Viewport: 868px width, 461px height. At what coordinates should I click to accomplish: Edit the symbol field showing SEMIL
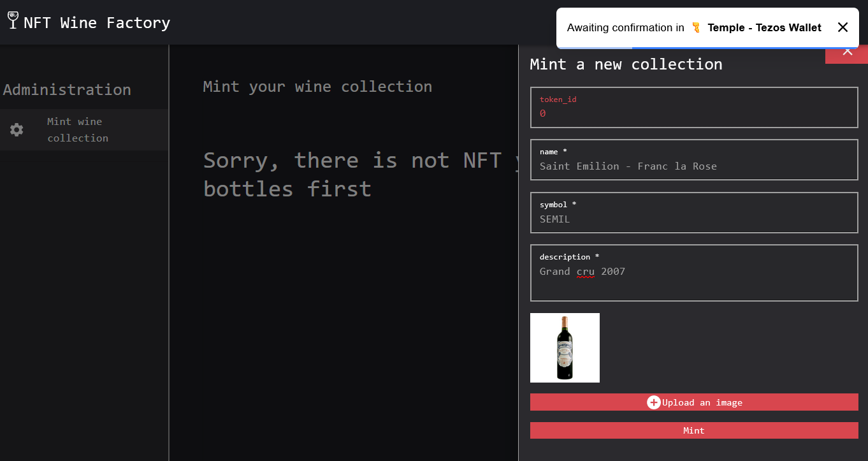[x=693, y=219]
